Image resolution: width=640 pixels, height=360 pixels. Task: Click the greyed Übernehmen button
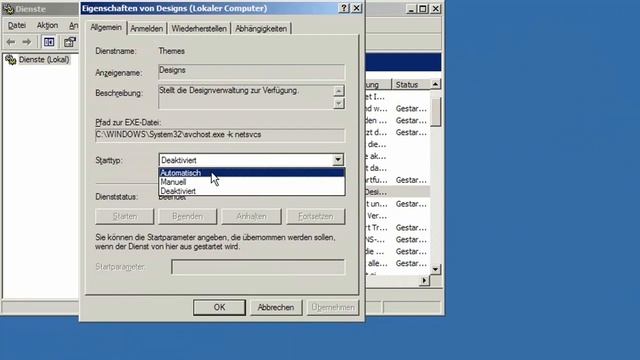click(x=333, y=307)
